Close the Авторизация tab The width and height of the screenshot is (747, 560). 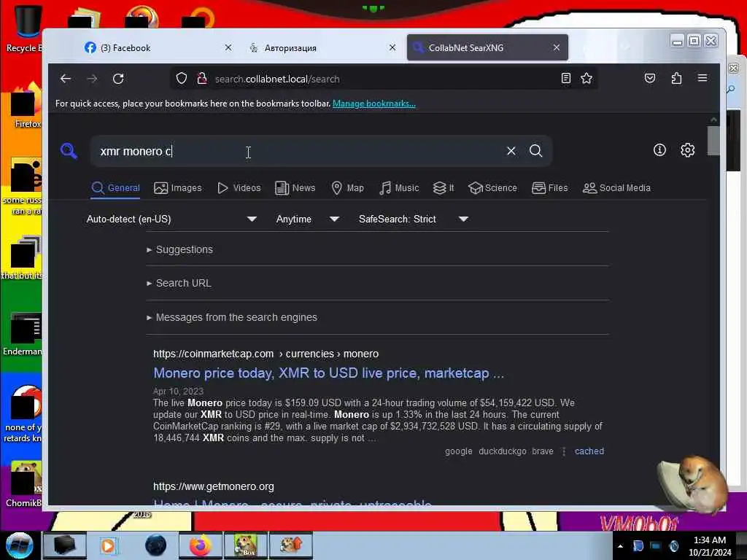392,47
